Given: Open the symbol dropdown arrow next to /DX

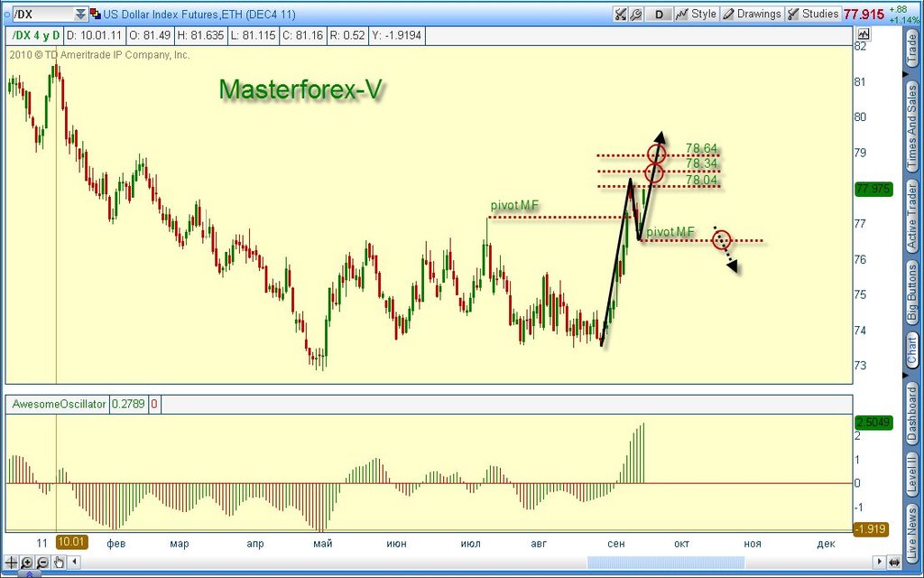Looking at the screenshot, I should pos(80,14).
